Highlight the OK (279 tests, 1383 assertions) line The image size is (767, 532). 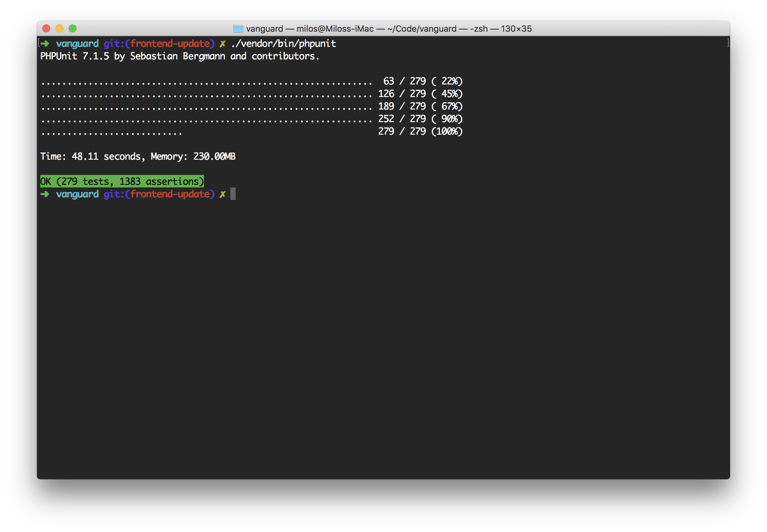tap(122, 181)
